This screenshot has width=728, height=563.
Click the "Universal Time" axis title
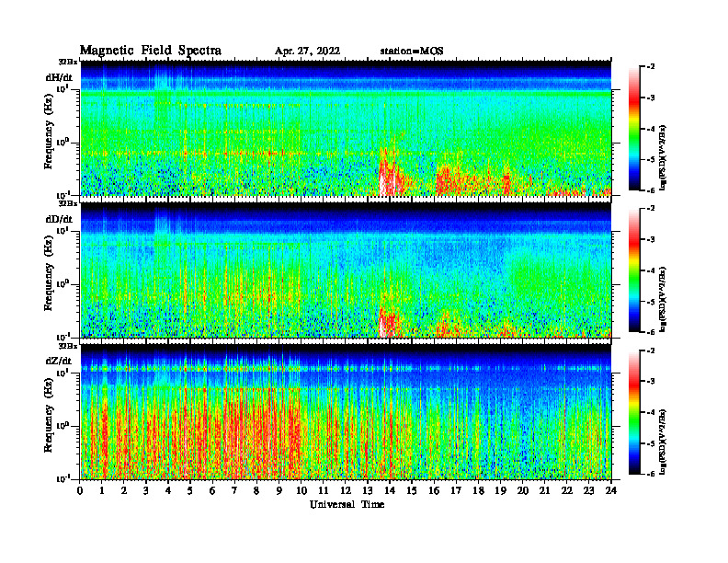pyautogui.click(x=347, y=504)
